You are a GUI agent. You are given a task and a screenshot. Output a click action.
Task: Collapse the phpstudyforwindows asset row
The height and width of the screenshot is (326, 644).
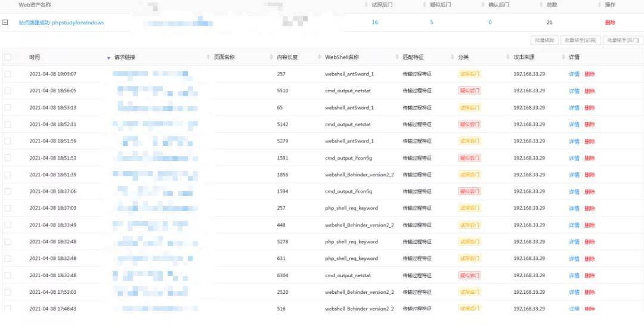click(x=5, y=23)
